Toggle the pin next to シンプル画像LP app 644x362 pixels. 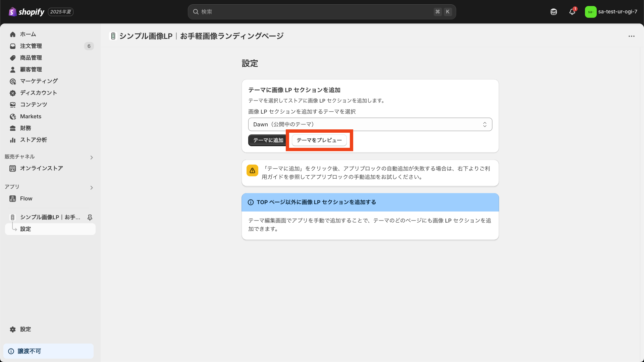pyautogui.click(x=90, y=217)
